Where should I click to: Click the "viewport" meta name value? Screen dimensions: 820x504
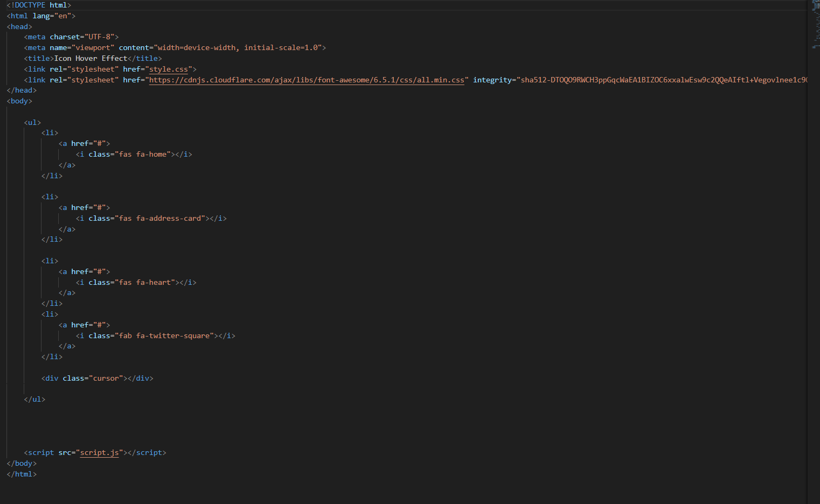93,48
